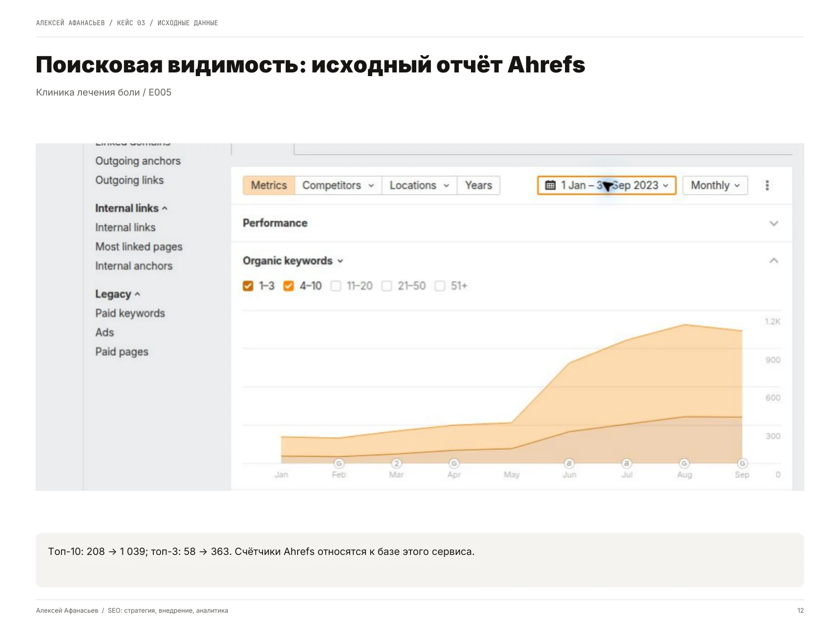This screenshot has height=630, width=840.
Task: Collapse the Internal links sidebar group
Action: tap(131, 208)
